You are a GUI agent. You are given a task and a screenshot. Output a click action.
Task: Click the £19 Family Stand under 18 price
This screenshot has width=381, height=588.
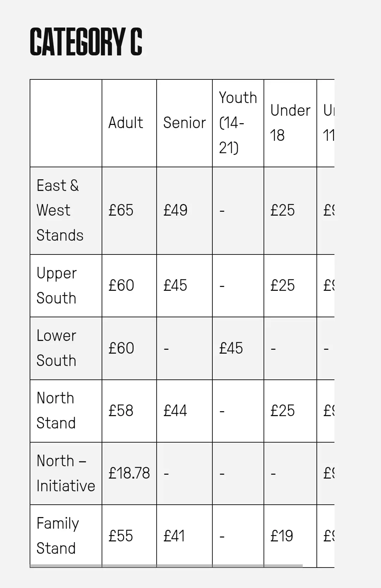coord(282,536)
